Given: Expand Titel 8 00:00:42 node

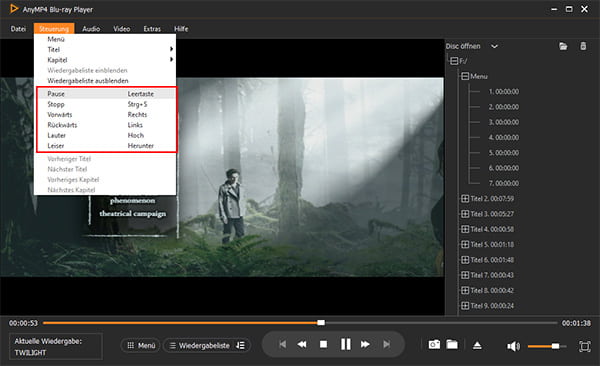Looking at the screenshot, I should click(x=465, y=291).
